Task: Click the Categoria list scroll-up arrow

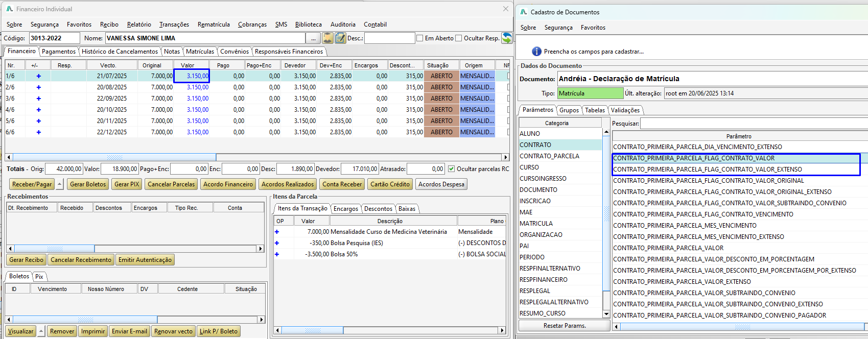Action: [x=606, y=132]
